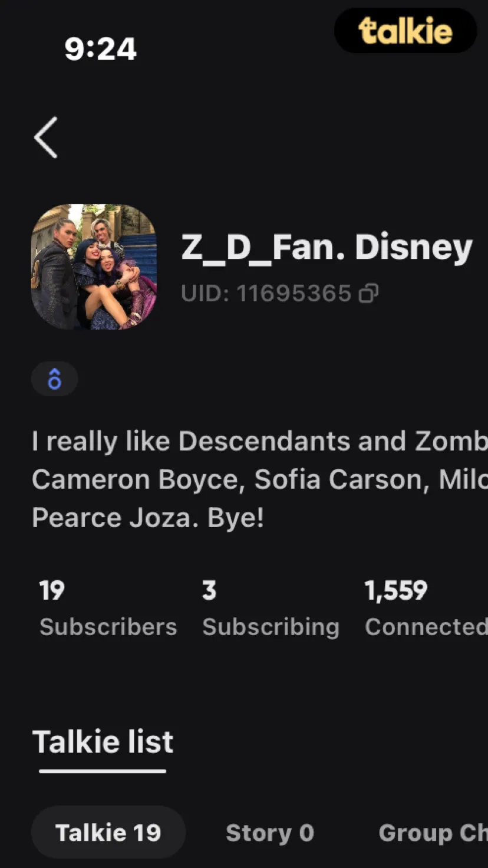Tap the Subscribers label

(108, 627)
